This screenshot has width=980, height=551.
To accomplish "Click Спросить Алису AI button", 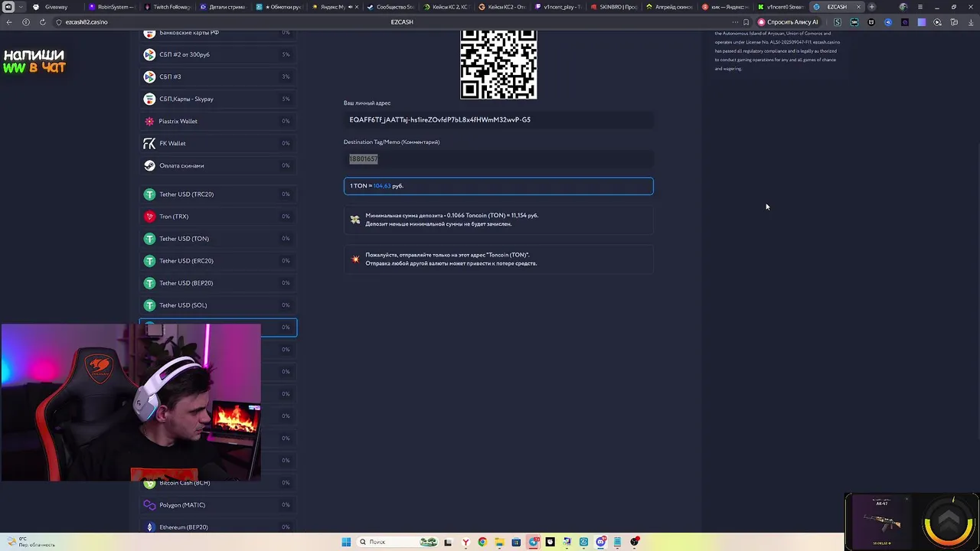I will [788, 22].
